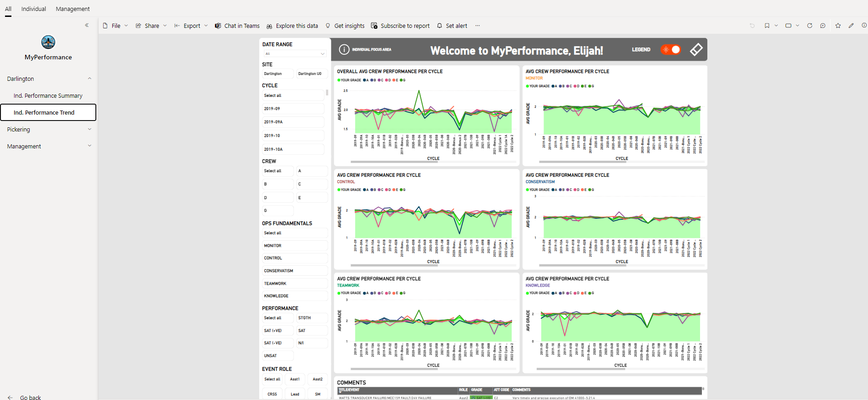Click Subscribe to report

click(400, 26)
